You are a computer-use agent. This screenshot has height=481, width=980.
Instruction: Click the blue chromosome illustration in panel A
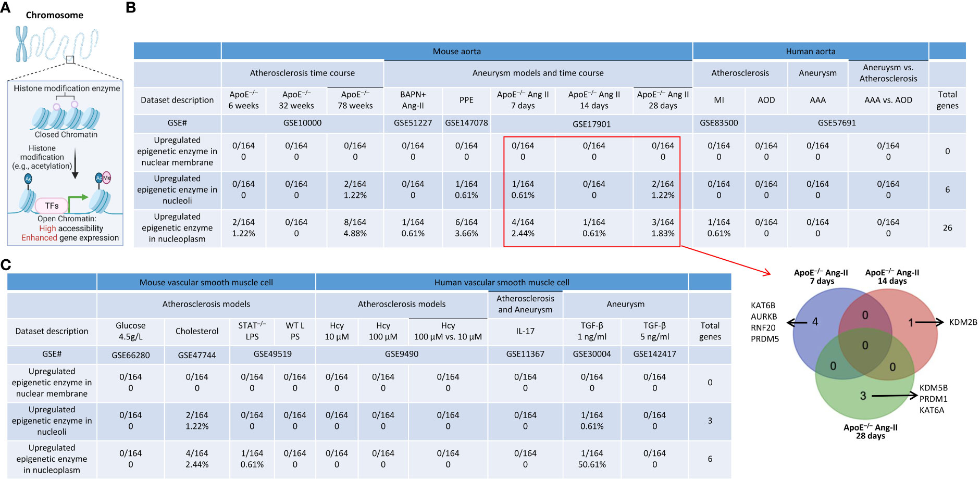(22, 44)
